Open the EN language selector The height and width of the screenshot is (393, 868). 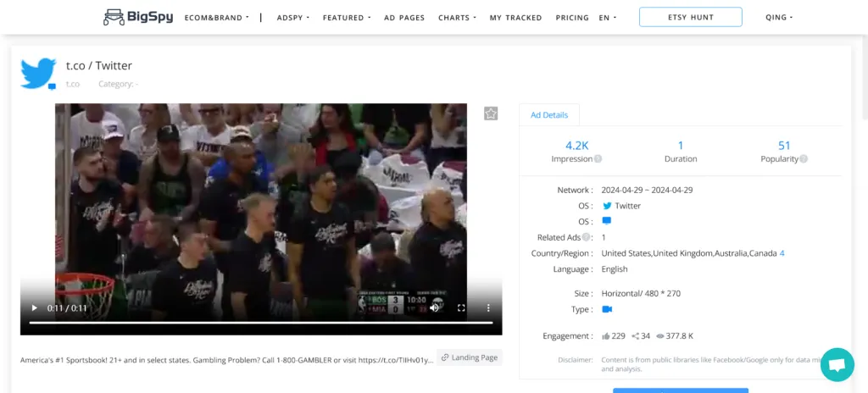607,18
